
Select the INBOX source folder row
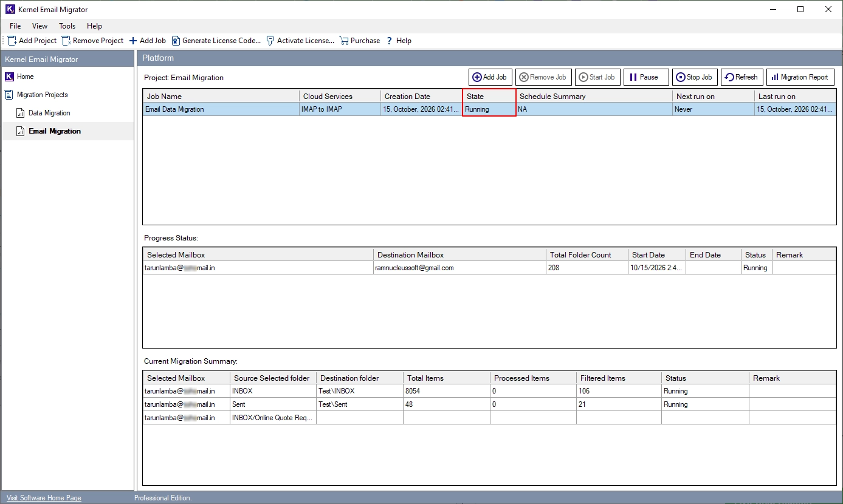point(489,391)
